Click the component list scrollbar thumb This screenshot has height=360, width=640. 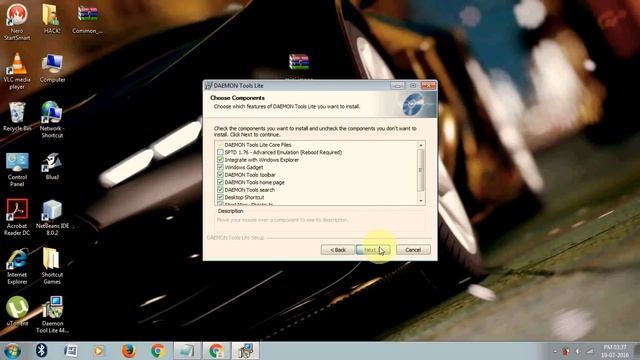tap(421, 170)
